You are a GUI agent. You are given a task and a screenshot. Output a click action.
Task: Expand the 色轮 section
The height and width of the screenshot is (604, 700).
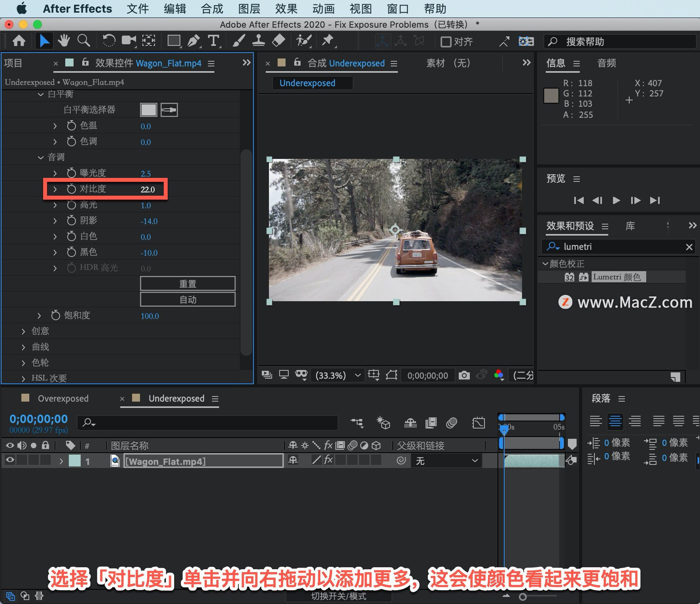[x=23, y=363]
